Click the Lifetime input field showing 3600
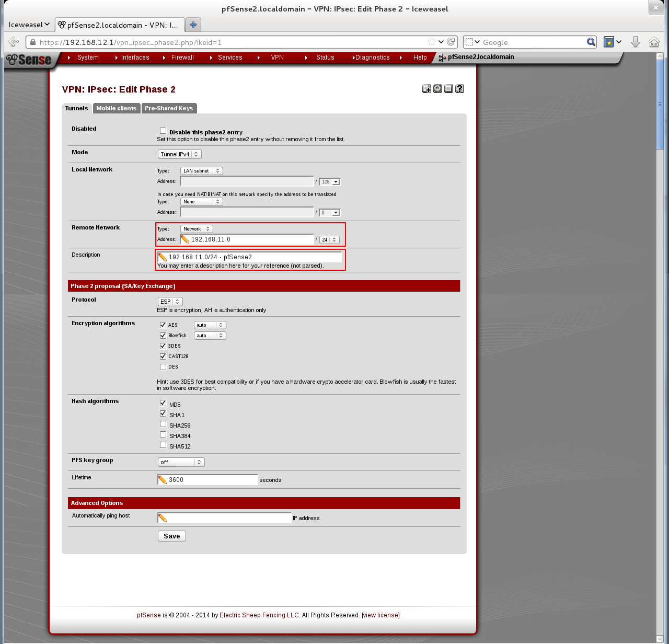 (209, 479)
